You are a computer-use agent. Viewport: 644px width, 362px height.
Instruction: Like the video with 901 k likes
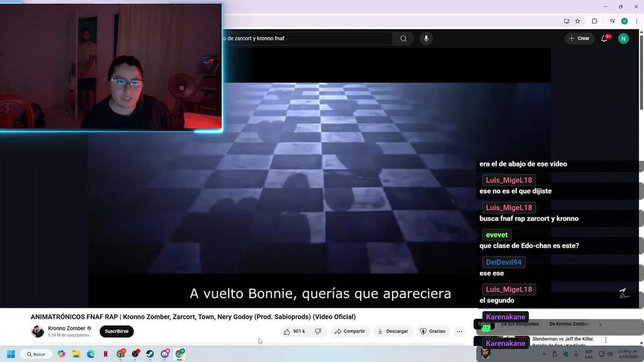click(294, 331)
